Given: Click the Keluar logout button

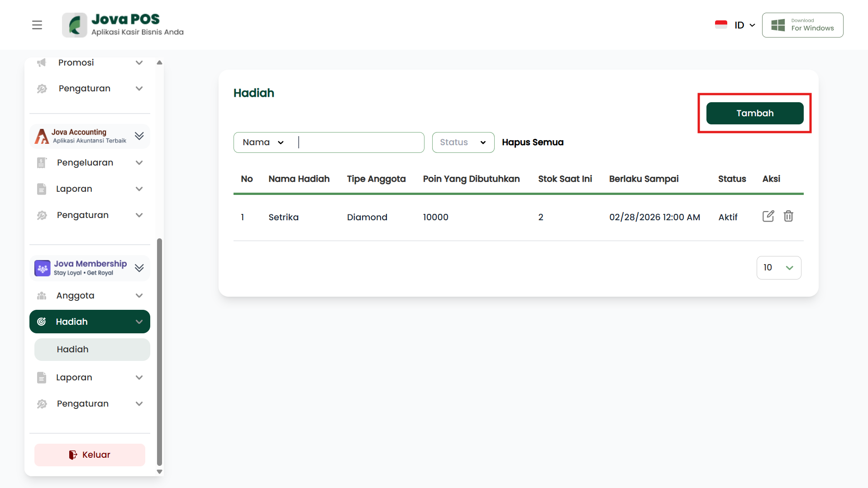Looking at the screenshot, I should pyautogui.click(x=90, y=455).
